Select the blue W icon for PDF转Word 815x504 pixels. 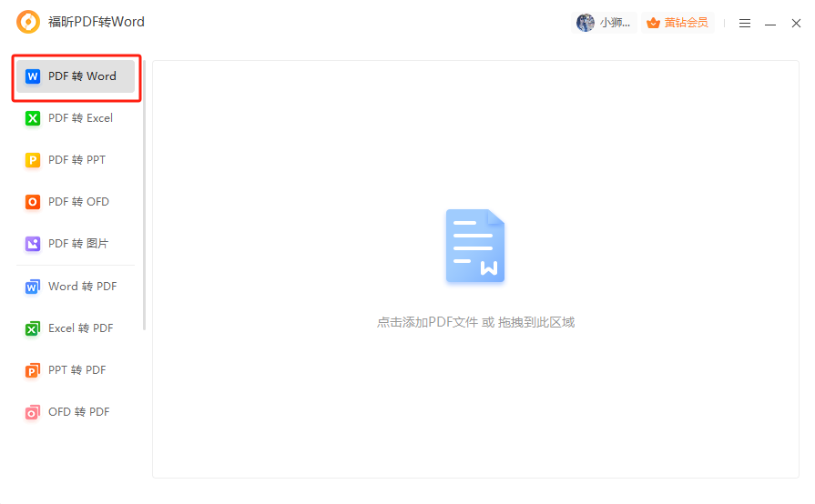coord(33,76)
